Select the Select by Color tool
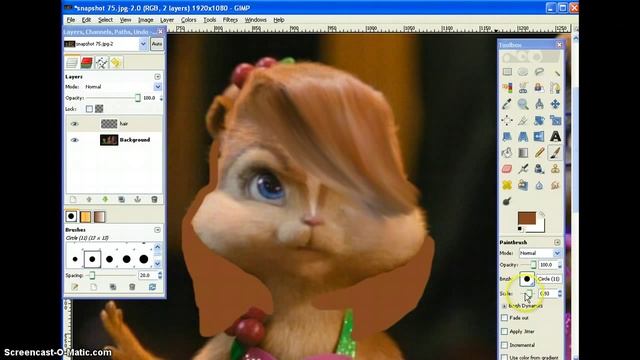 pyautogui.click(x=507, y=88)
